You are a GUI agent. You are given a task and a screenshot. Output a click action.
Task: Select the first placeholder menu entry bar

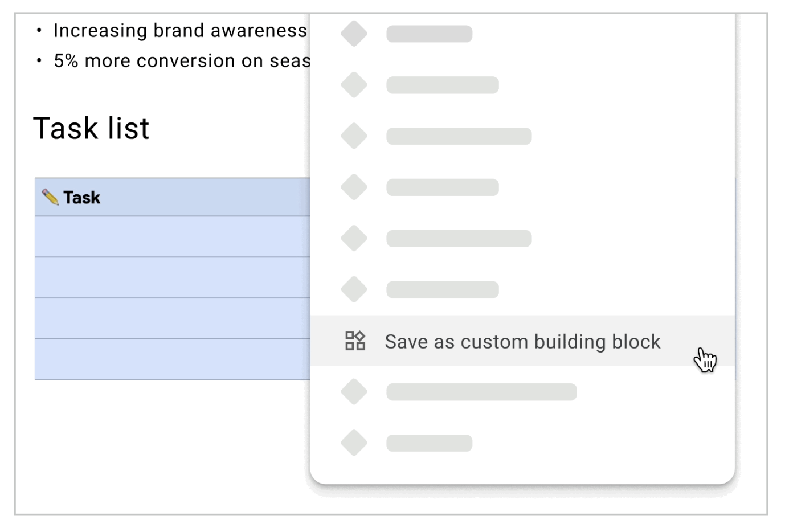tap(429, 34)
